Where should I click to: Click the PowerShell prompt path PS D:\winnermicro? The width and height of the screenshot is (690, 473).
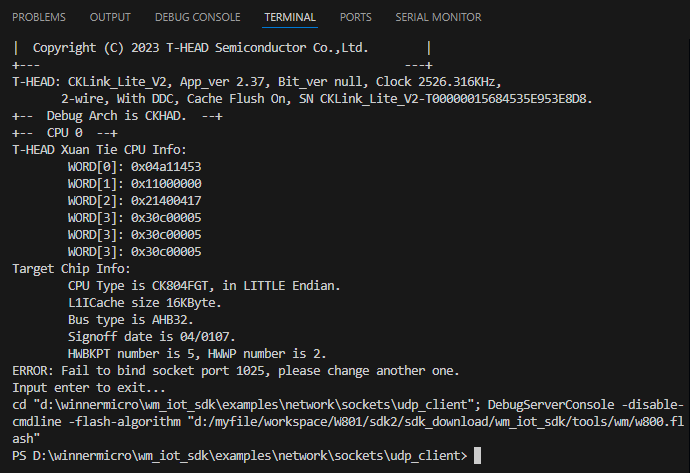(239, 456)
